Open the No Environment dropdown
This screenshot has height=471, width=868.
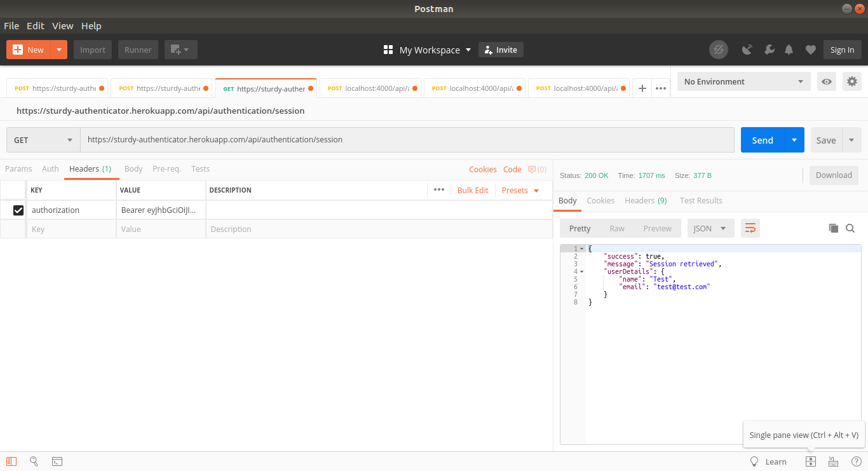click(743, 81)
